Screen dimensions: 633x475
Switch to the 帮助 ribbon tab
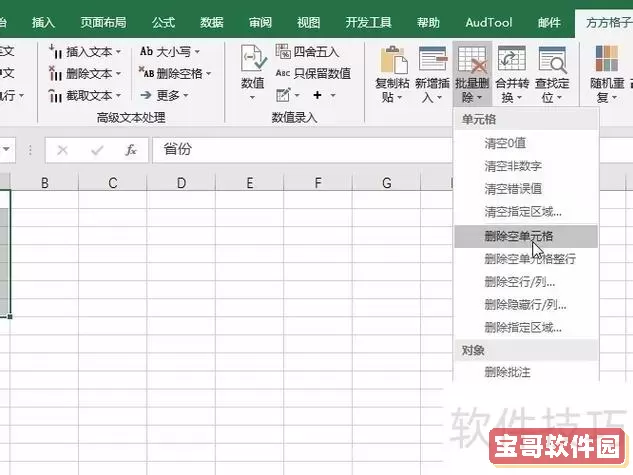click(428, 23)
